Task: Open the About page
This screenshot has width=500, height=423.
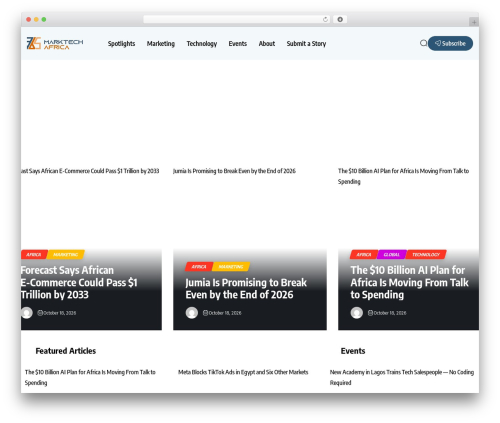Action: (x=267, y=43)
